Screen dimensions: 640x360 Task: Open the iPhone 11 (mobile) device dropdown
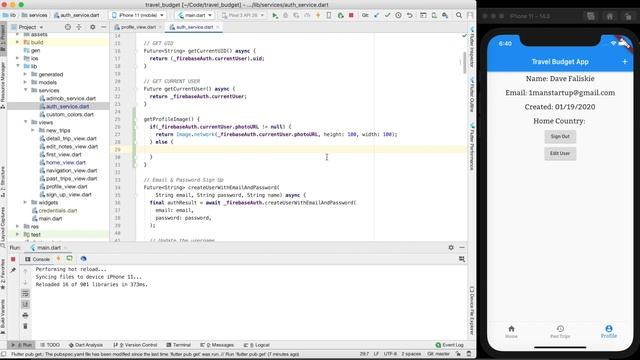click(138, 15)
